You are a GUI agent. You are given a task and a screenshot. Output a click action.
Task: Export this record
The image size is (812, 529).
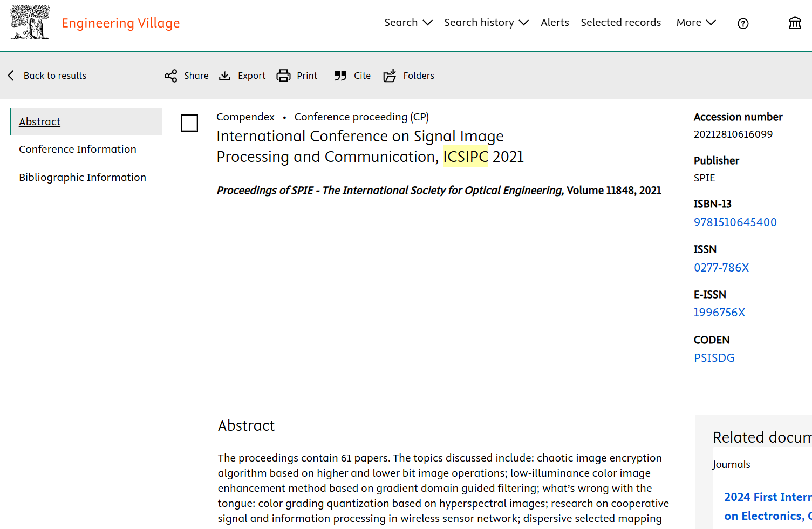251,76
